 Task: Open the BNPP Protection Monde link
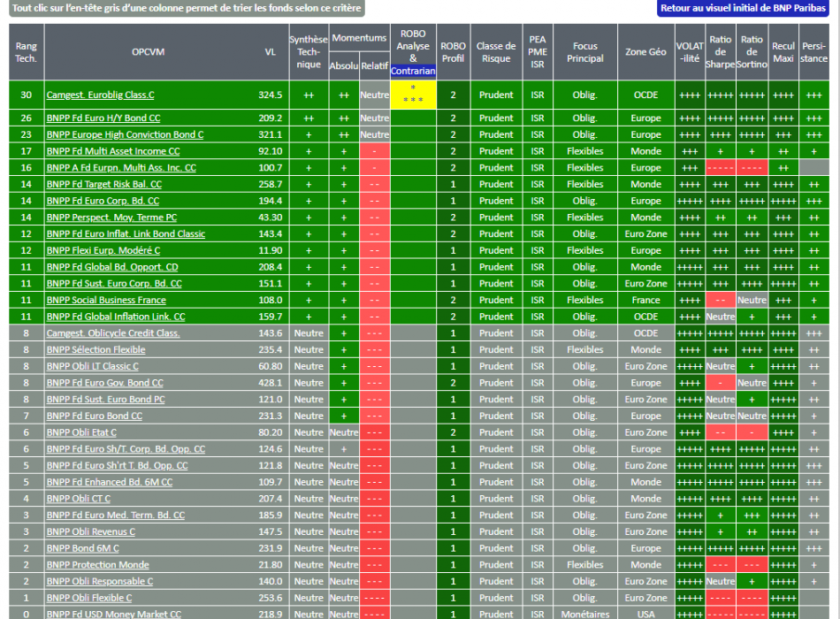[97, 565]
